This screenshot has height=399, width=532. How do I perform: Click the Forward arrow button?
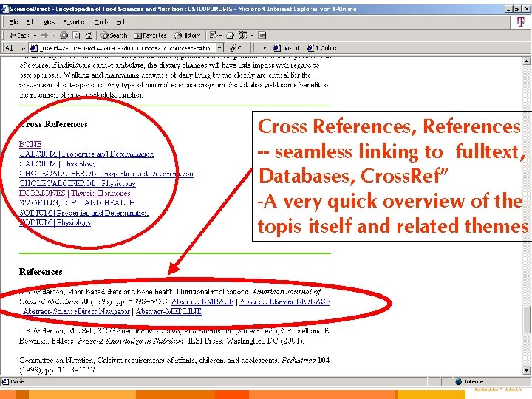point(45,35)
